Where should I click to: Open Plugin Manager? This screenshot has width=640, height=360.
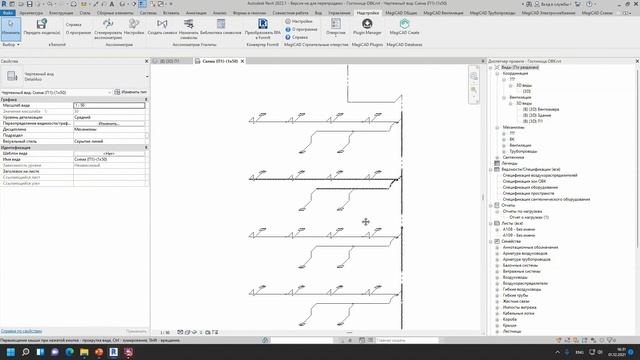367,27
